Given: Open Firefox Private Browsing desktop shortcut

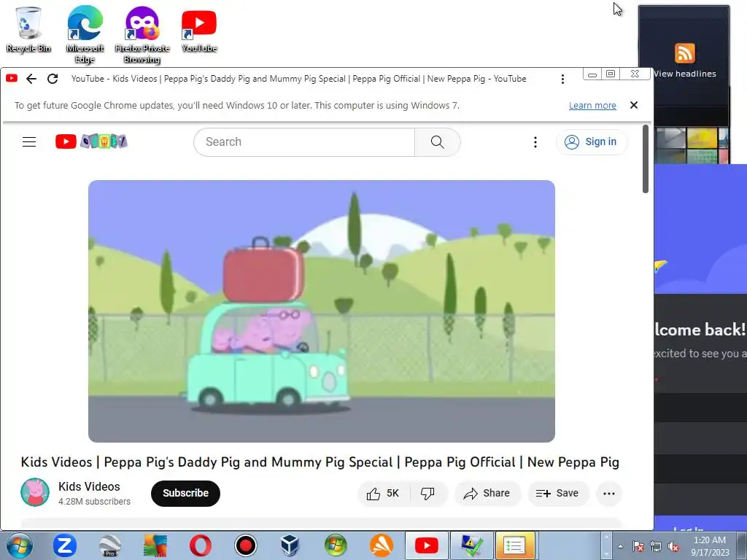Looking at the screenshot, I should (142, 34).
